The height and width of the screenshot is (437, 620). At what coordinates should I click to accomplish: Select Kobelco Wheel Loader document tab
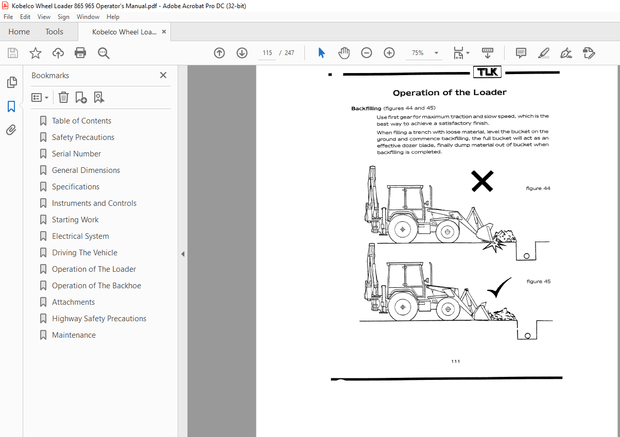(x=124, y=32)
